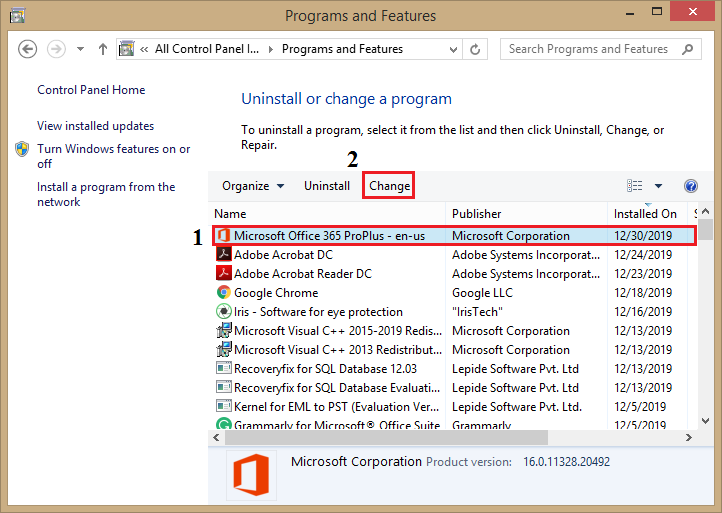
Task: Open View installed updates link
Action: click(x=95, y=126)
